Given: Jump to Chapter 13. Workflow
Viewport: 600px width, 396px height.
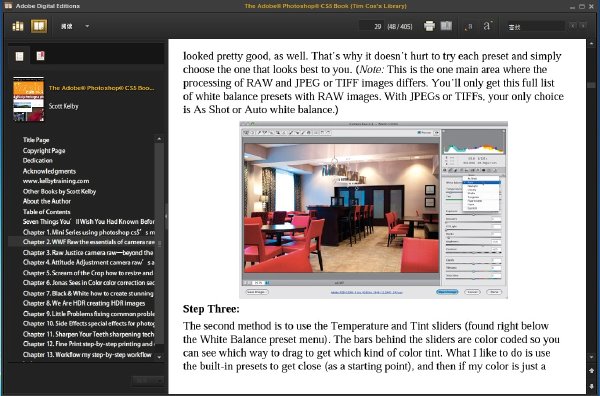Looking at the screenshot, I should click(87, 355).
